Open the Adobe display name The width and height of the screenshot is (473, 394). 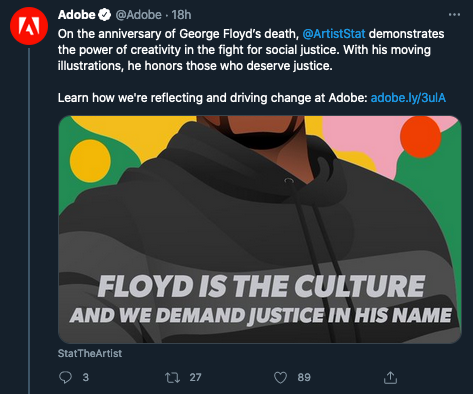(x=76, y=15)
